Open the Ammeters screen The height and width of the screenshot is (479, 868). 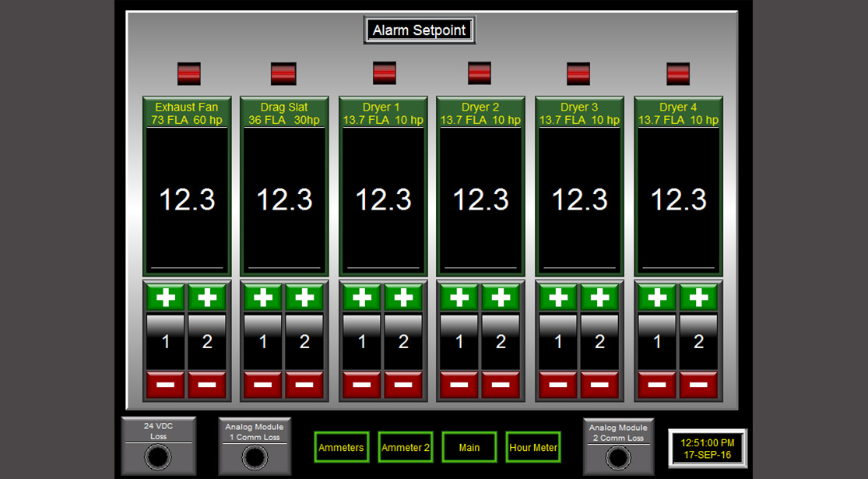[x=342, y=447]
